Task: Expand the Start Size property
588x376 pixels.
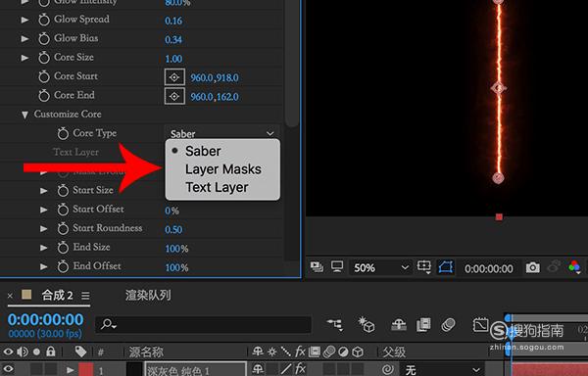Action: point(44,191)
